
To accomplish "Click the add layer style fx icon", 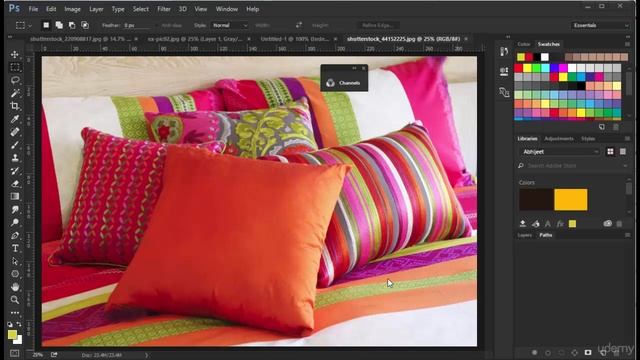I will point(560,224).
